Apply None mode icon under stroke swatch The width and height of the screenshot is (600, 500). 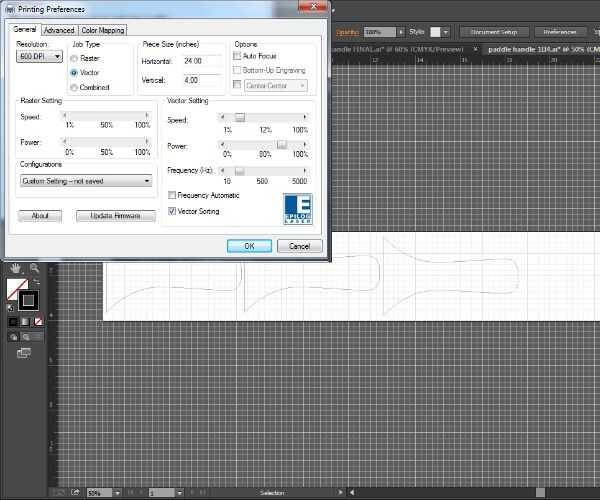tap(38, 321)
